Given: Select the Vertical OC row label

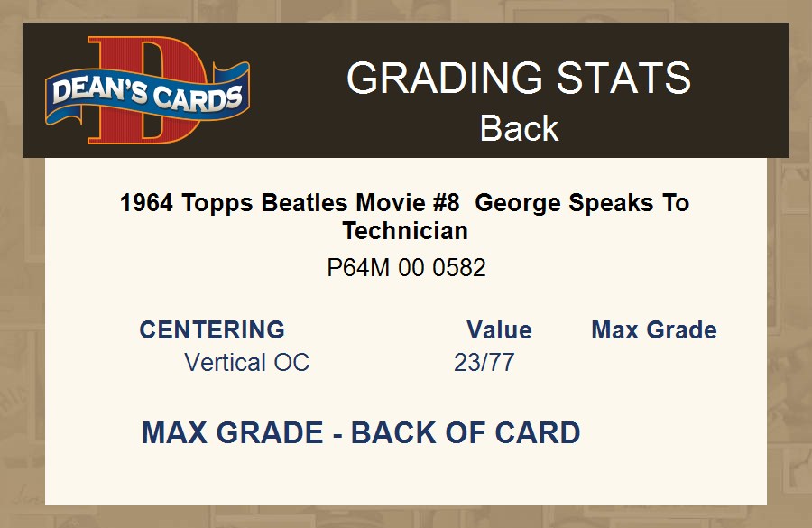Looking at the screenshot, I should 246,363.
